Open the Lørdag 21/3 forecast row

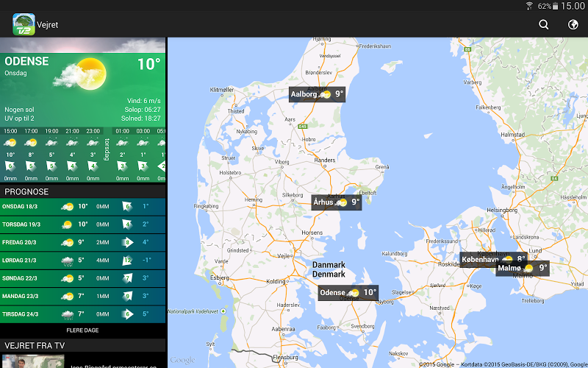click(82, 261)
